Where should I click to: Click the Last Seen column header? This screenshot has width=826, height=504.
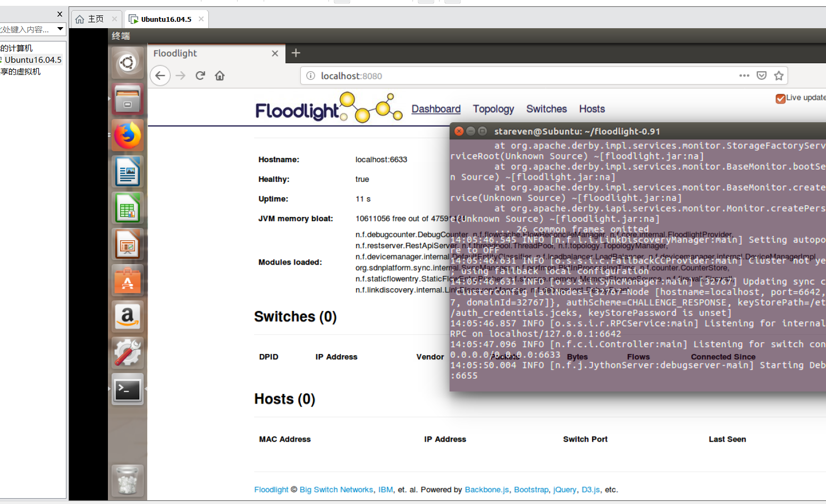pyautogui.click(x=727, y=439)
